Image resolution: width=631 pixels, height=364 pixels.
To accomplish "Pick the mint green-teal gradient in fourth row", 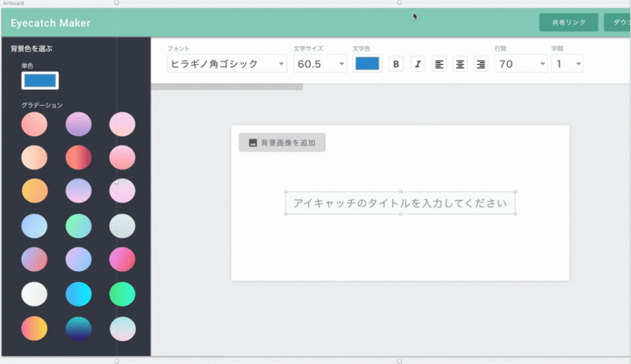I will point(78,226).
